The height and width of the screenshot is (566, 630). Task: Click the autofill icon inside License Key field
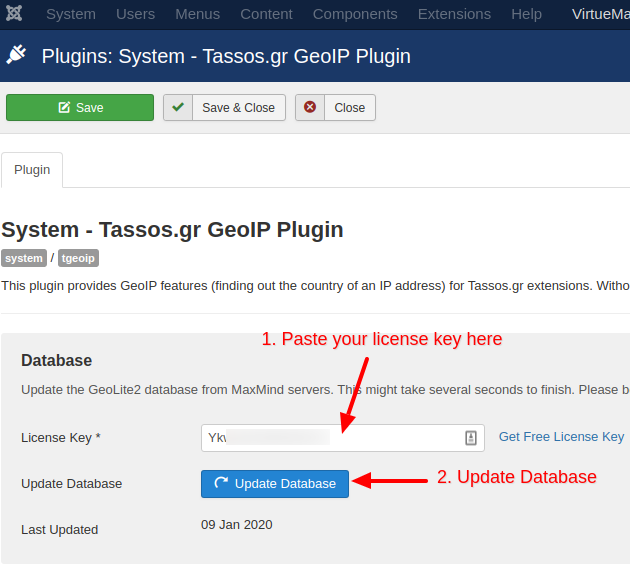coord(471,438)
